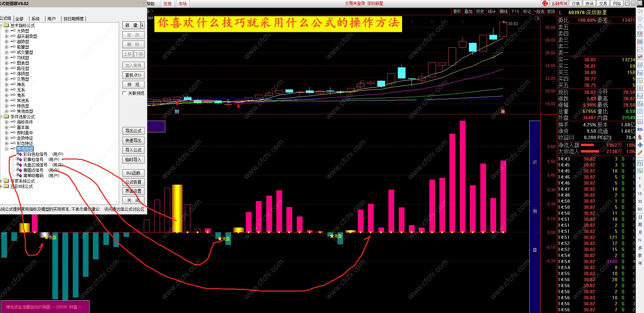The width and height of the screenshot is (644, 313).
Task: Click the 洗盘区域信号 formula item
Action: [x=35, y=165]
